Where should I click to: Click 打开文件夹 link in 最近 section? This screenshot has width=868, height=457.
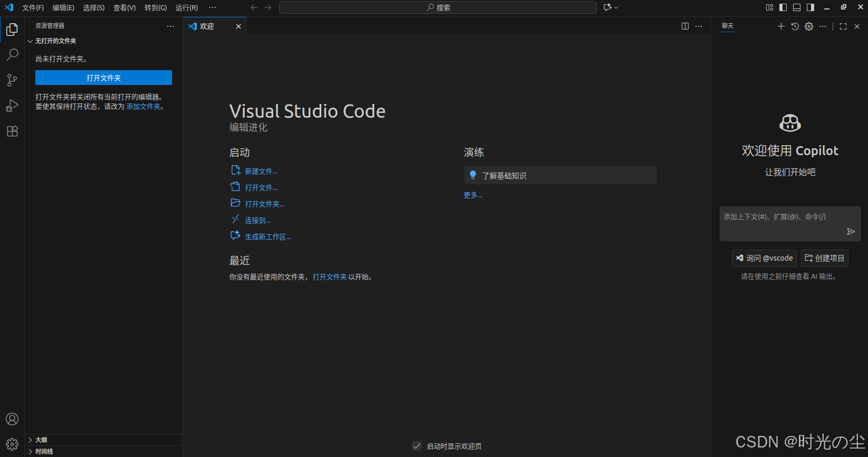point(330,277)
